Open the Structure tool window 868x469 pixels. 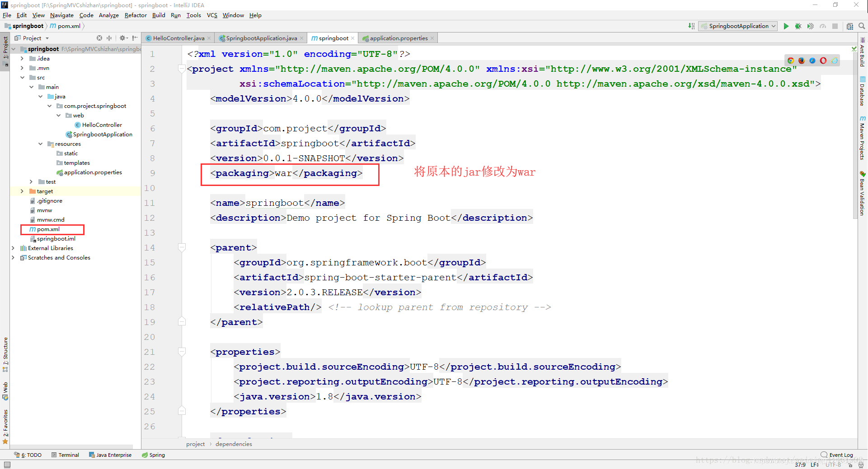pos(5,355)
